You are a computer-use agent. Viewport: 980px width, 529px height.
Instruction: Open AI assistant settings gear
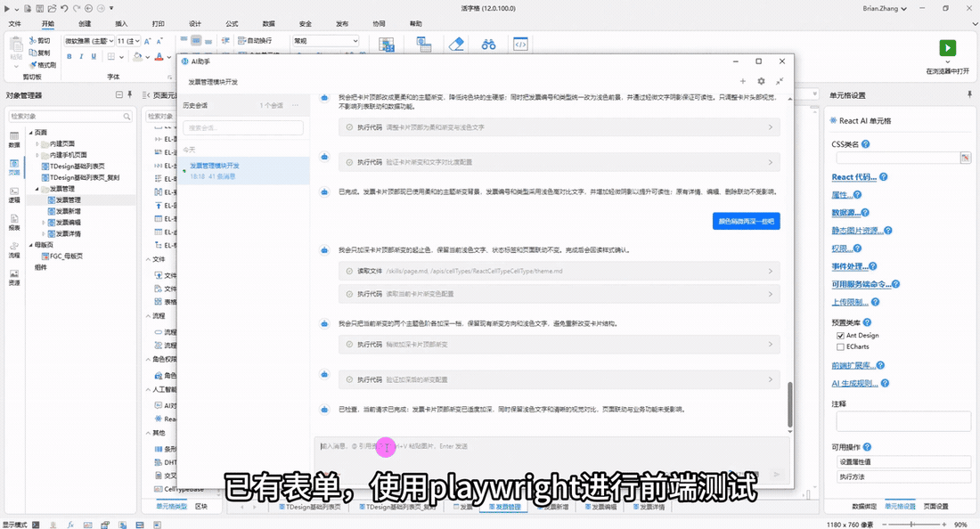761,81
